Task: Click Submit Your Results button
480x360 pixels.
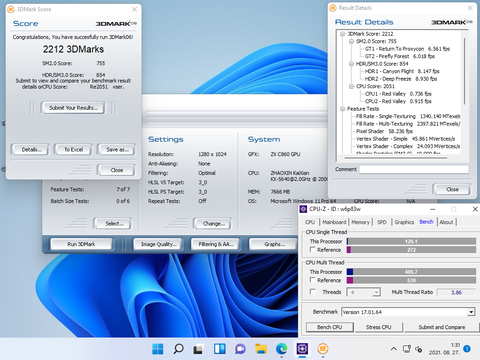Action: [73, 108]
